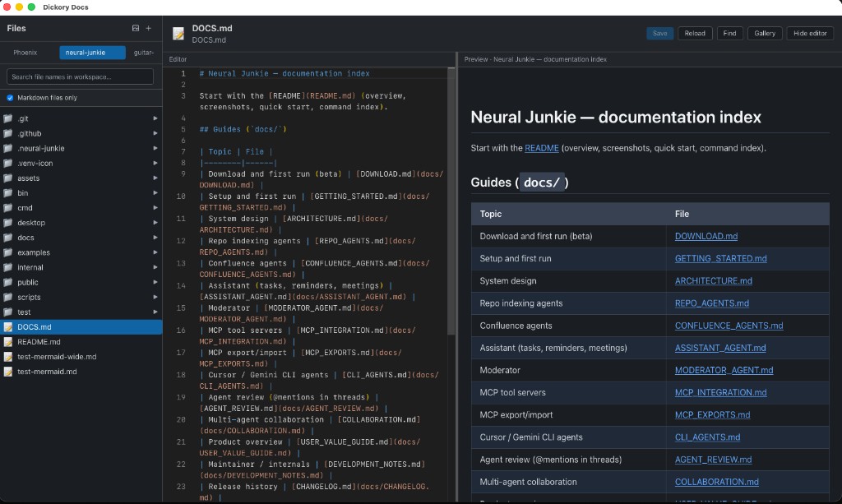The image size is (842, 504).
Task: Open the COLLABORATION.md preview link
Action: pos(717,482)
